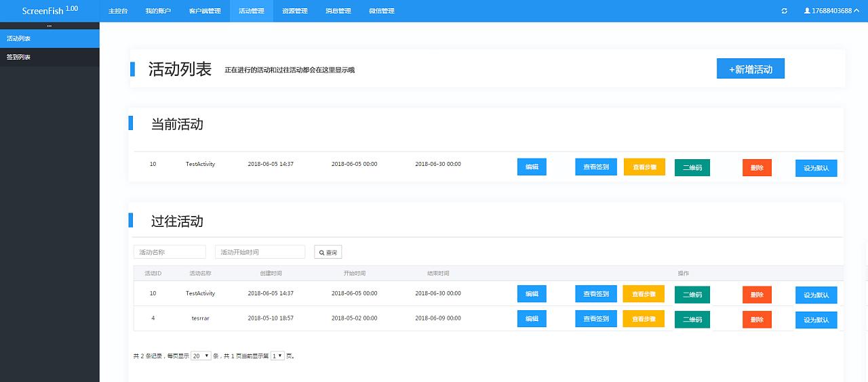Open the 主控台 menu
Viewport: 868px width, 382px height.
(118, 11)
